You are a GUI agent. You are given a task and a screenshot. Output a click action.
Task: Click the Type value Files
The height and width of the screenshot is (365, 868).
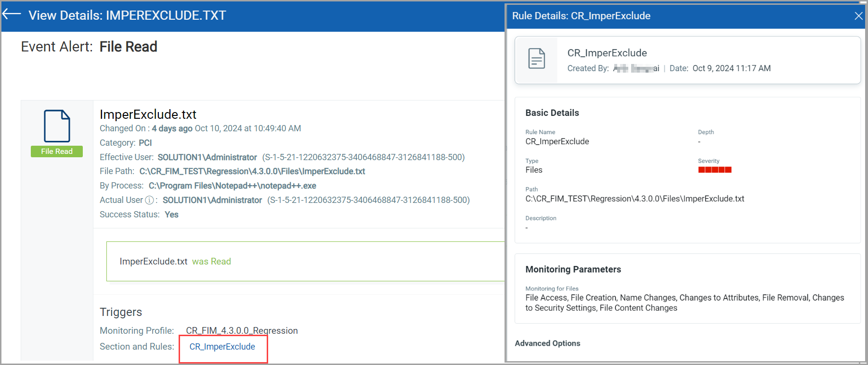pos(534,170)
